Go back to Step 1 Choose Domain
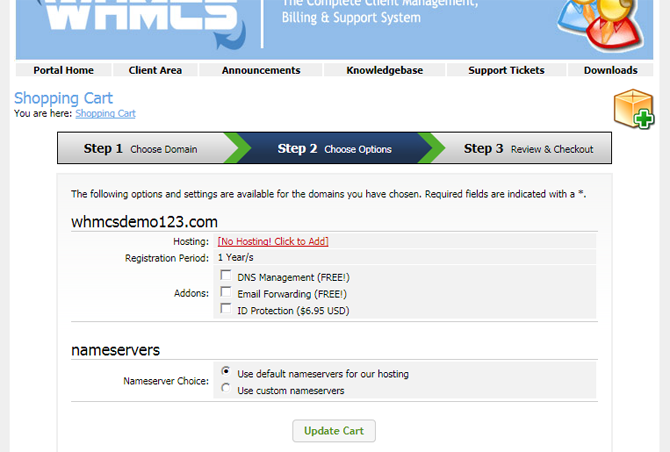The width and height of the screenshot is (670, 452). (141, 149)
